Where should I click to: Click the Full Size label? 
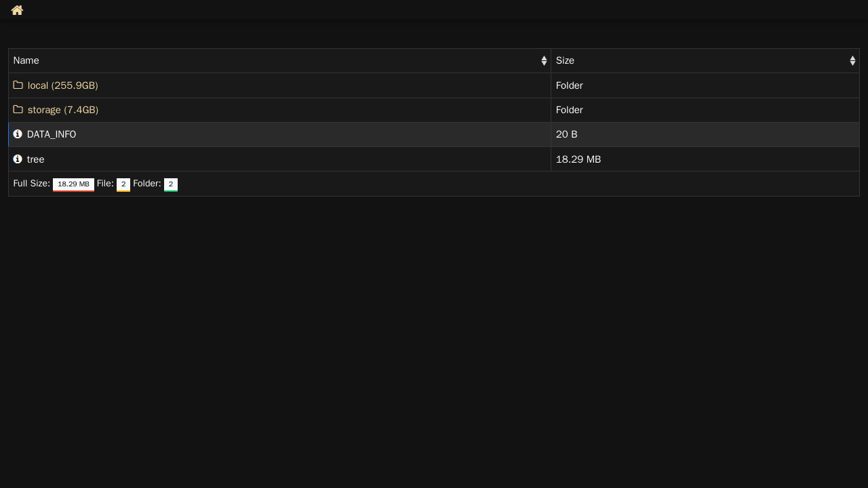(32, 184)
